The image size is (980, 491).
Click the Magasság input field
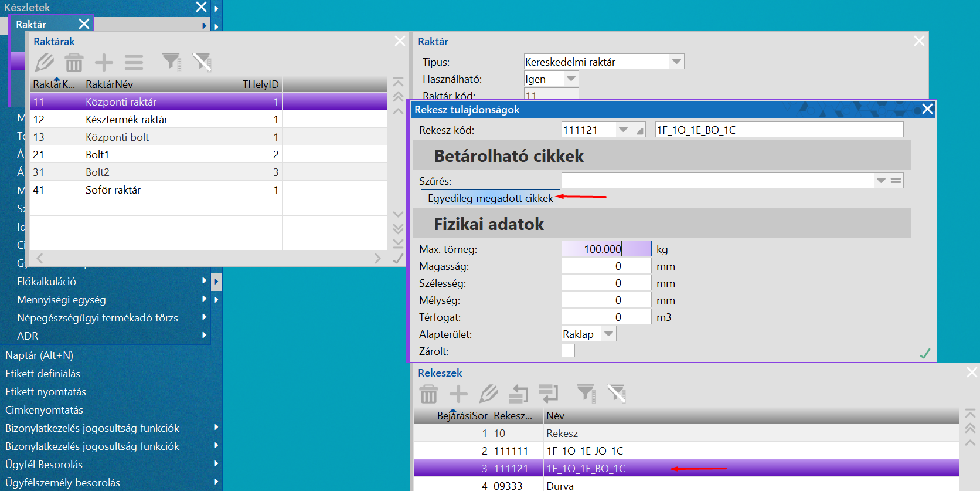(606, 266)
